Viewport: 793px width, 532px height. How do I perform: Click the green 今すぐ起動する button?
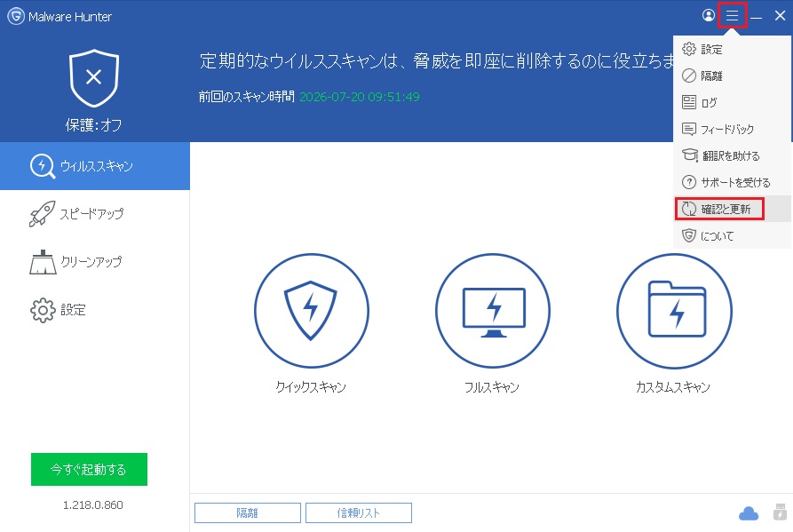[89, 469]
